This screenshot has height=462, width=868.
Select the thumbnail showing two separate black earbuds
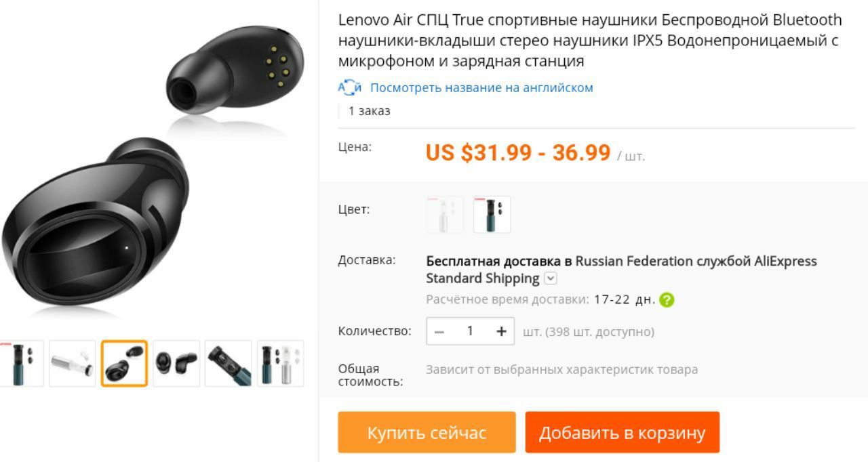coord(176,363)
